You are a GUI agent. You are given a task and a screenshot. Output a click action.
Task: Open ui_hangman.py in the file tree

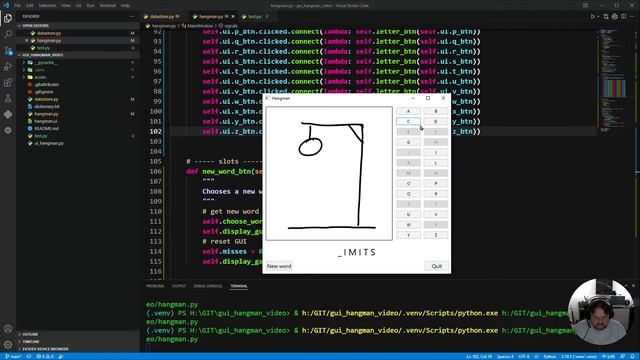pyautogui.click(x=49, y=143)
